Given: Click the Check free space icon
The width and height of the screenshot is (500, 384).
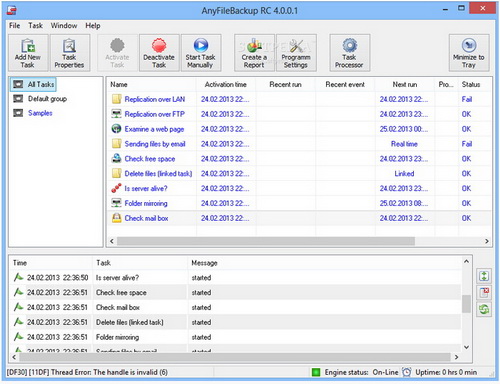Looking at the screenshot, I should (x=116, y=158).
